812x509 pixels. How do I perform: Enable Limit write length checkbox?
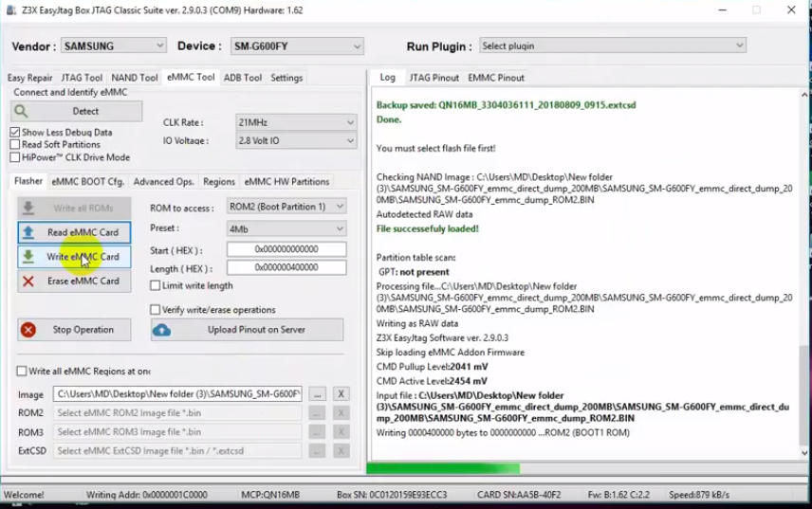pos(155,285)
